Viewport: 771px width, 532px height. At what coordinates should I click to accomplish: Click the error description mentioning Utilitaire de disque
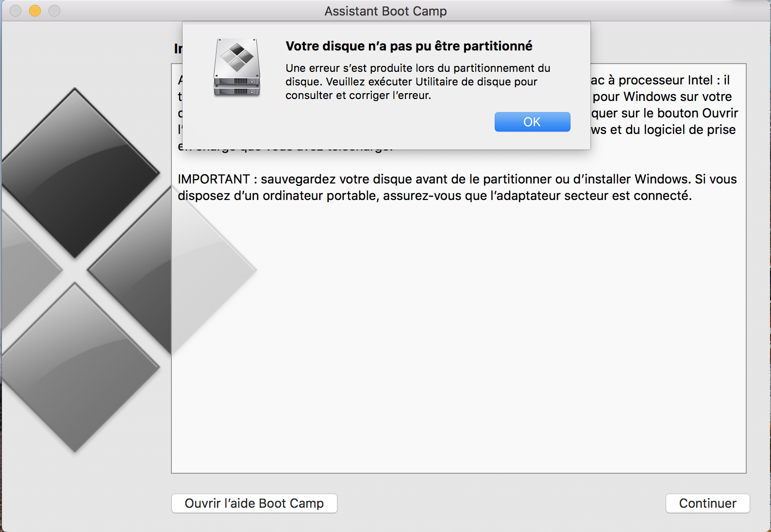(x=418, y=82)
